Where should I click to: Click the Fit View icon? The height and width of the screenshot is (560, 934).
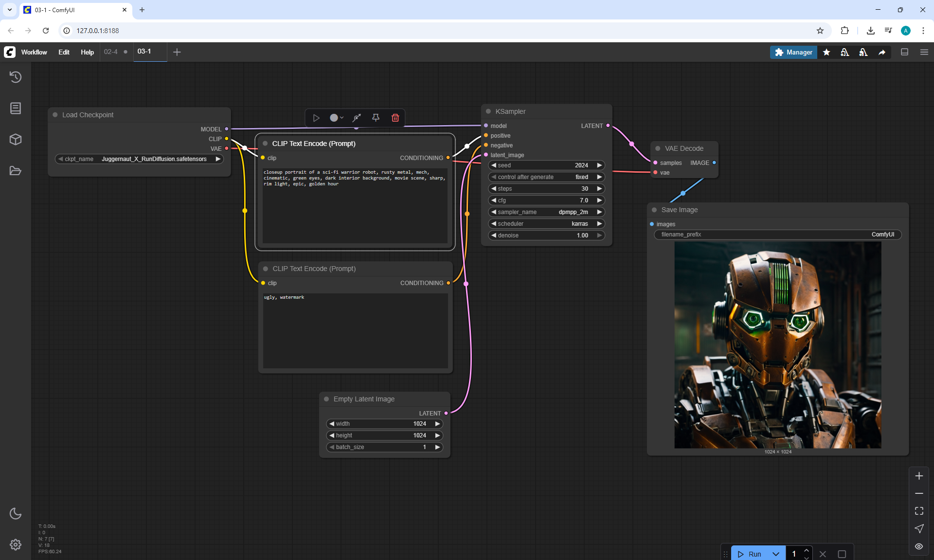click(x=919, y=511)
